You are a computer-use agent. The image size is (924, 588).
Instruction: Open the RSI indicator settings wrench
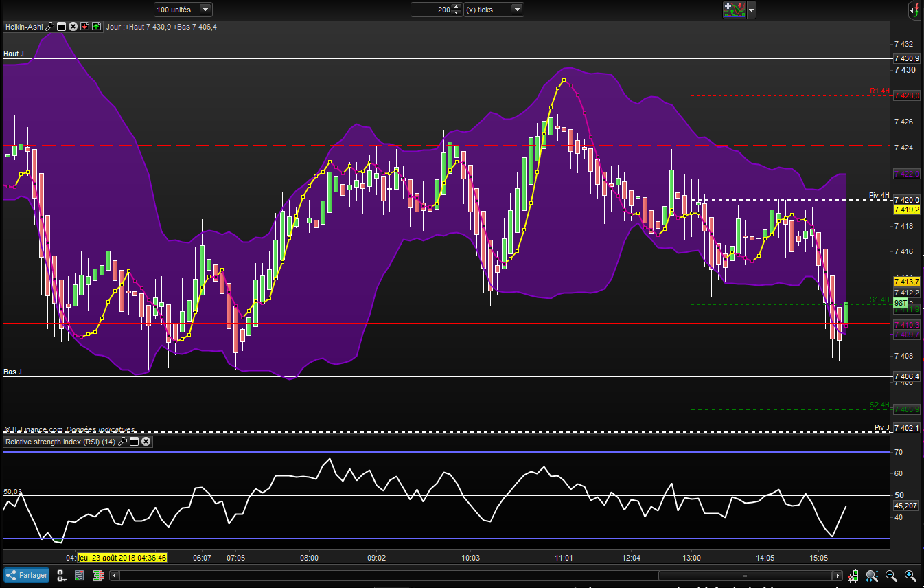click(x=123, y=442)
